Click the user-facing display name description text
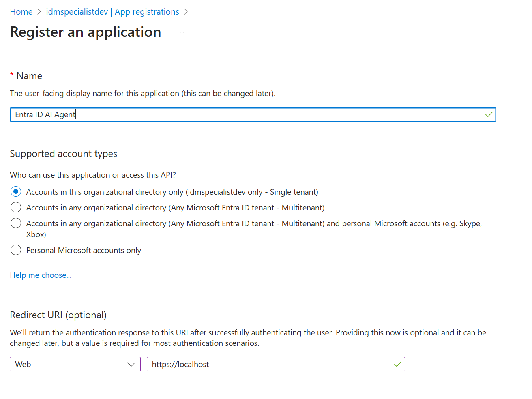 (x=142, y=93)
